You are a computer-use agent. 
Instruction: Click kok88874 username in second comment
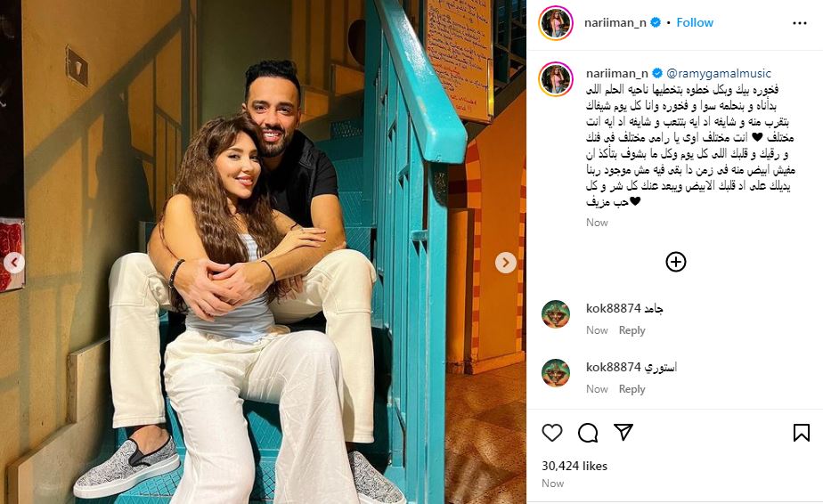point(613,367)
